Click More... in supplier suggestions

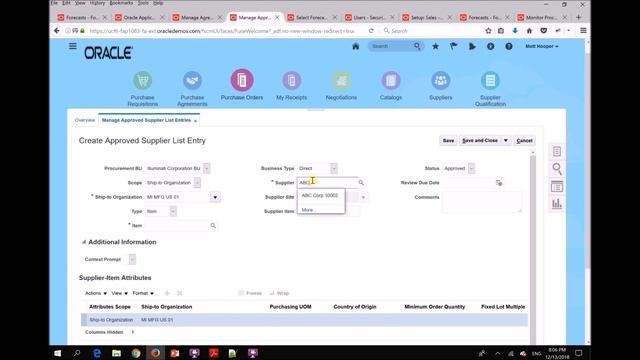coord(307,210)
